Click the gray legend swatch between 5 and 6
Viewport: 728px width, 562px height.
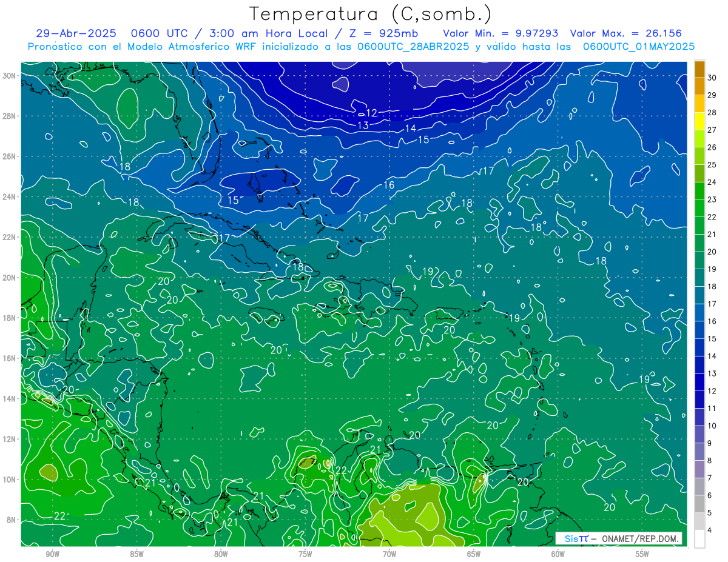coord(699,504)
